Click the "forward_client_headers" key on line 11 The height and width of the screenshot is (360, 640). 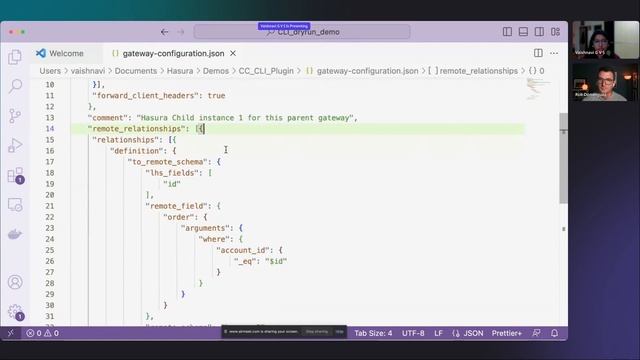click(145, 96)
